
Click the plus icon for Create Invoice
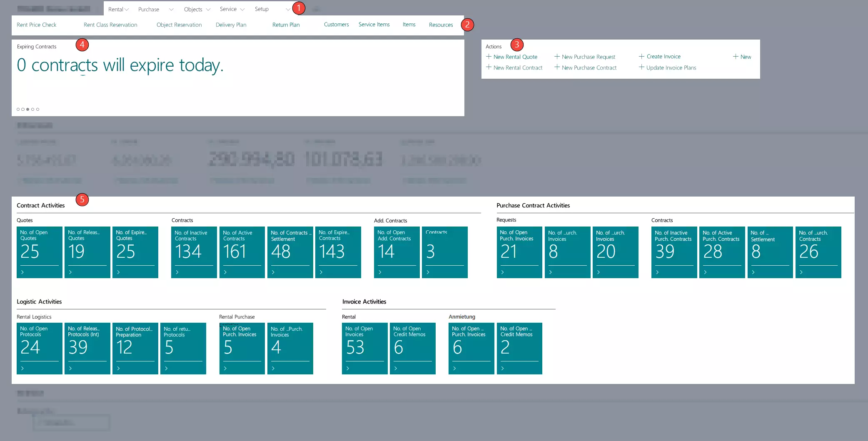[x=642, y=56]
